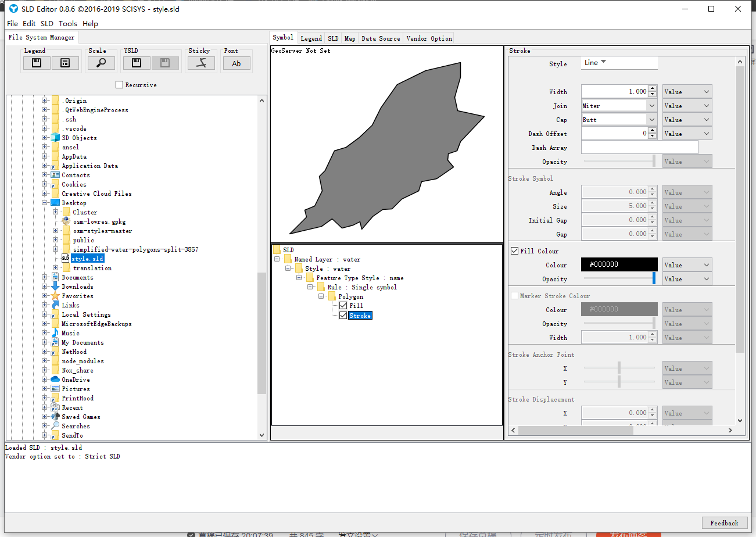The image size is (756, 537).
Task: Save the legend with the first Legend save icon
Action: 36,62
